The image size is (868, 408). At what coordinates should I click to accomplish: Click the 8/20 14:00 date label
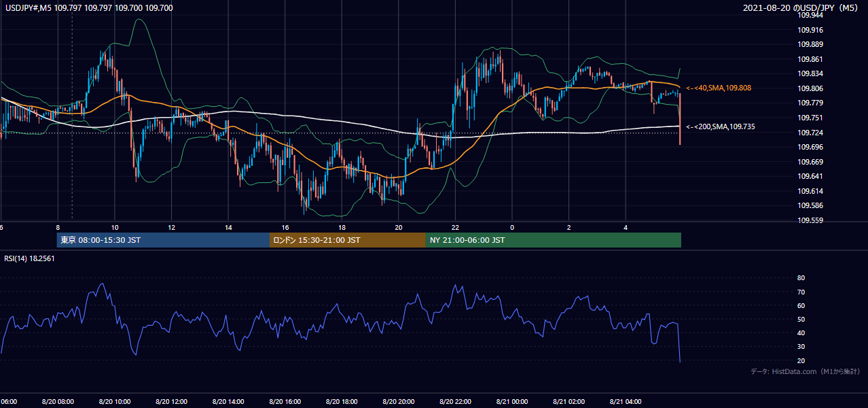[x=228, y=402]
